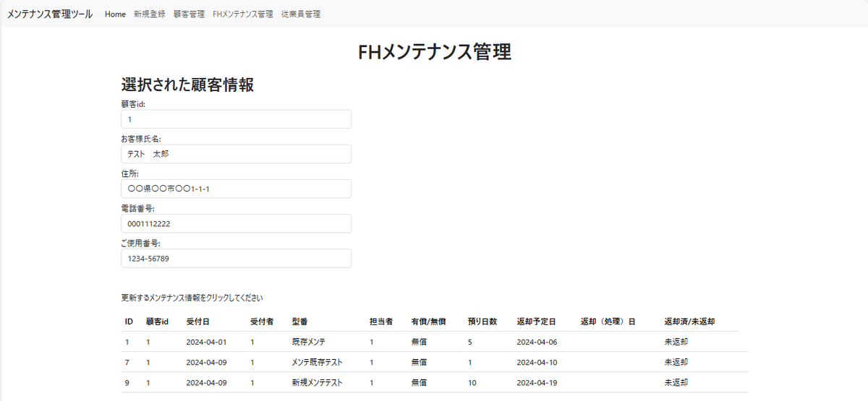Click 返却予定日 2024-04-10 cell
Screen dimensions: 868x401
click(537, 362)
